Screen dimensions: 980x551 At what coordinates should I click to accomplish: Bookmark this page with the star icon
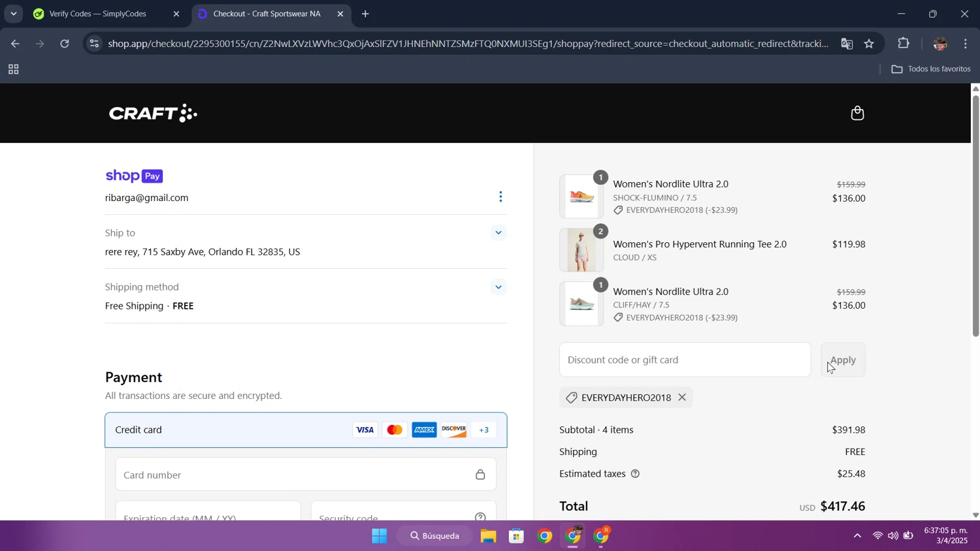pos(869,44)
